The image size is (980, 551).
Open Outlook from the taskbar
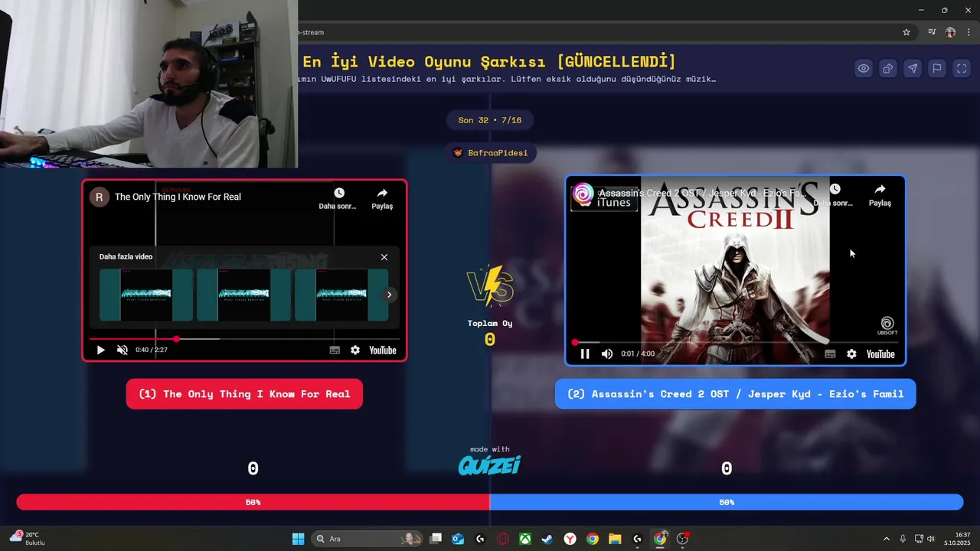[x=458, y=539]
